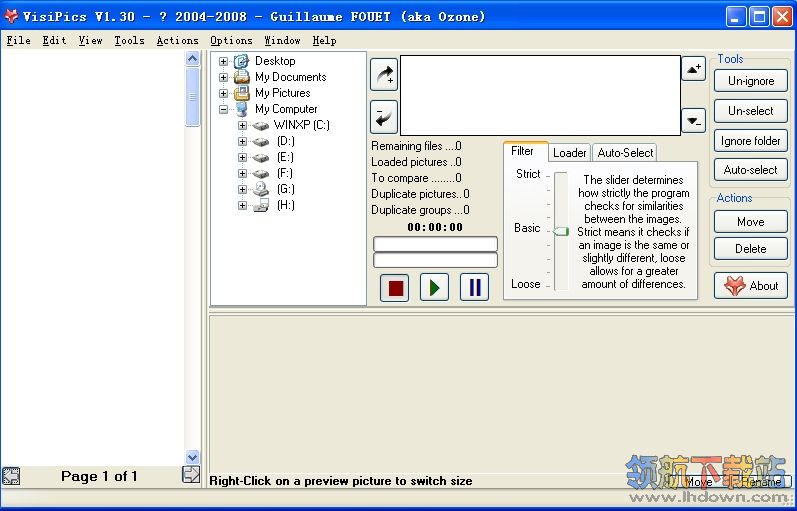The image size is (797, 511).
Task: Click the left panel scroll up arrow
Action: click(x=192, y=59)
